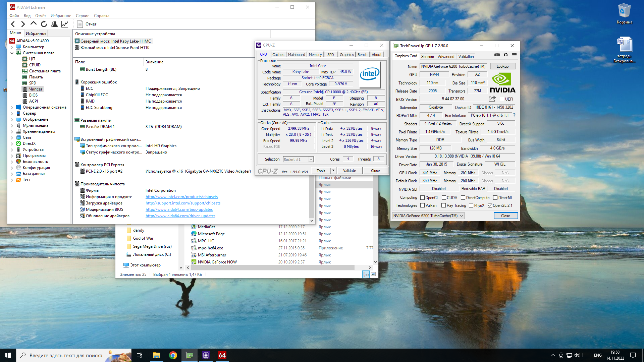The width and height of the screenshot is (644, 362).
Task: Switch to the Mainboard tab in CPU-Z
Action: 297,55
